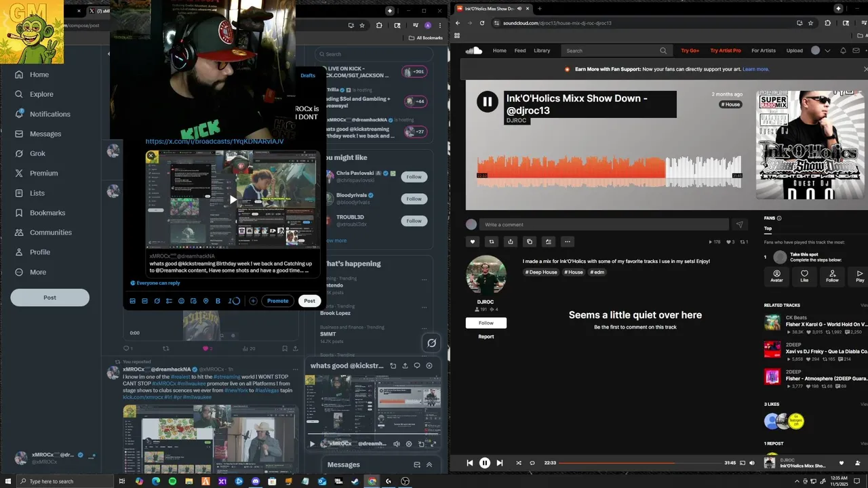Screen dimensions: 868x488
Task: Click Try Go+ link
Action: tap(690, 51)
